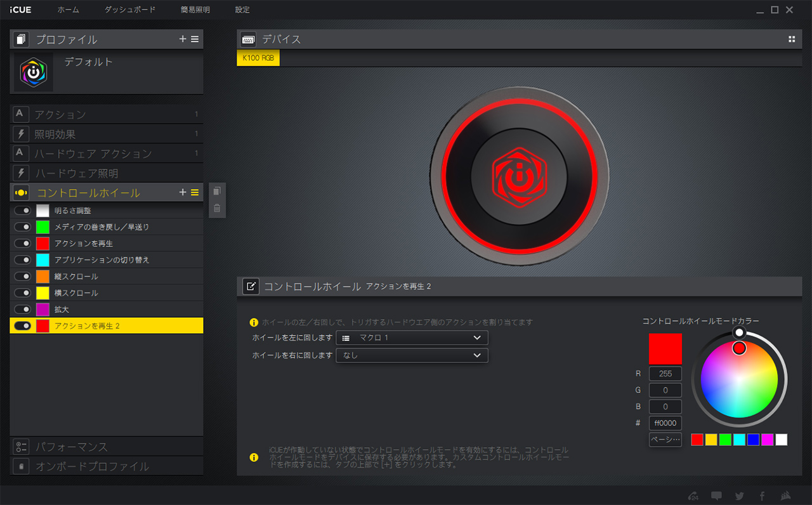Click the trash delete icon
The height and width of the screenshot is (505, 812).
click(x=217, y=207)
